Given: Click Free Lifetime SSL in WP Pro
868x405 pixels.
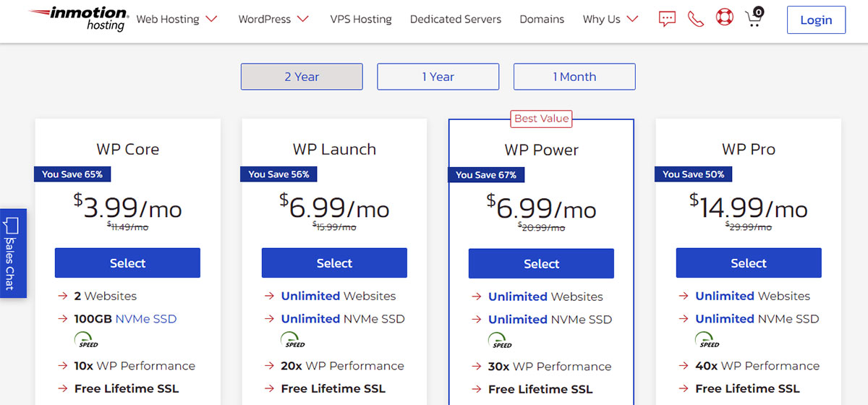Looking at the screenshot, I should [748, 389].
